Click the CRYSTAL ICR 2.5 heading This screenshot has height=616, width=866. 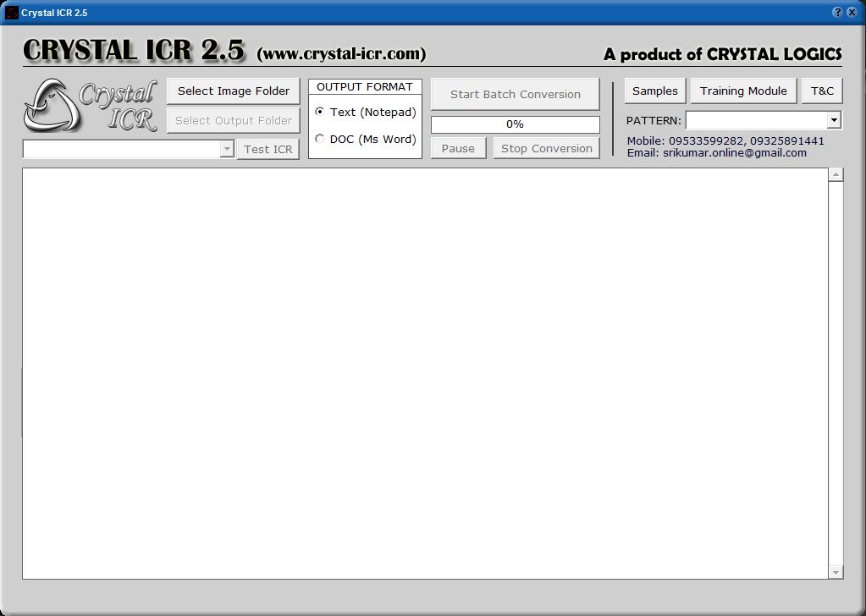[x=134, y=51]
